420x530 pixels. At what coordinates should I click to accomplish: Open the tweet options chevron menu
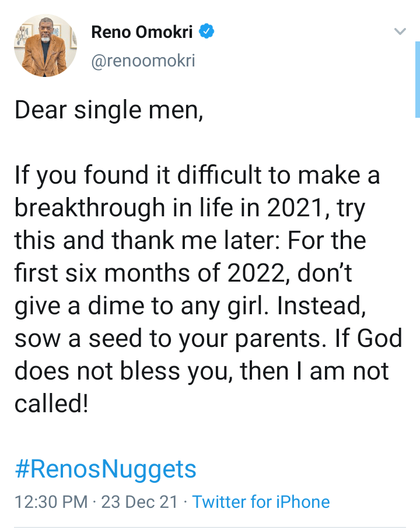tap(400, 31)
